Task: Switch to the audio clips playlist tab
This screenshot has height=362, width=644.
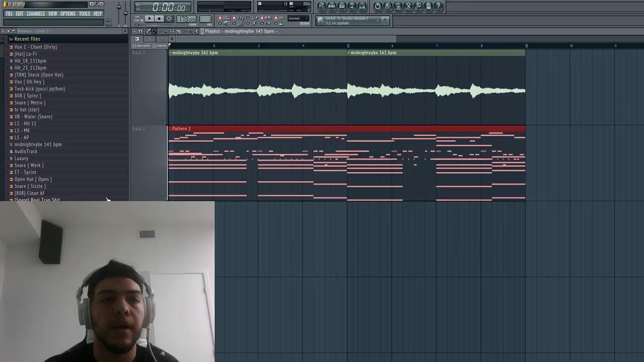Action: point(137,39)
